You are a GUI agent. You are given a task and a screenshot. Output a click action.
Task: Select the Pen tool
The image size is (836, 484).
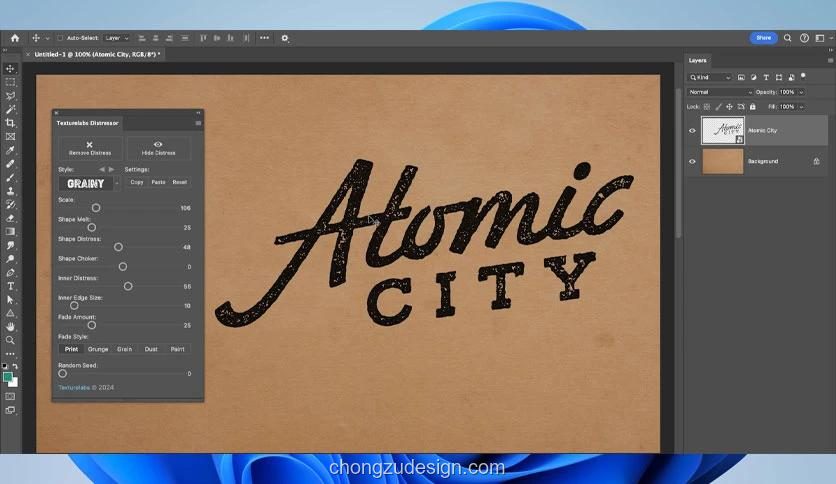[x=10, y=273]
